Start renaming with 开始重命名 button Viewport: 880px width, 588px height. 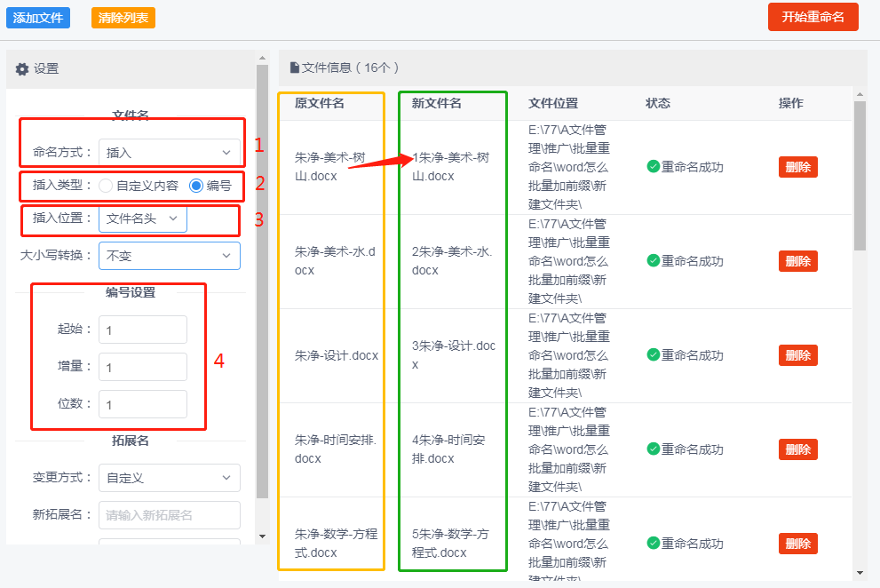(813, 17)
